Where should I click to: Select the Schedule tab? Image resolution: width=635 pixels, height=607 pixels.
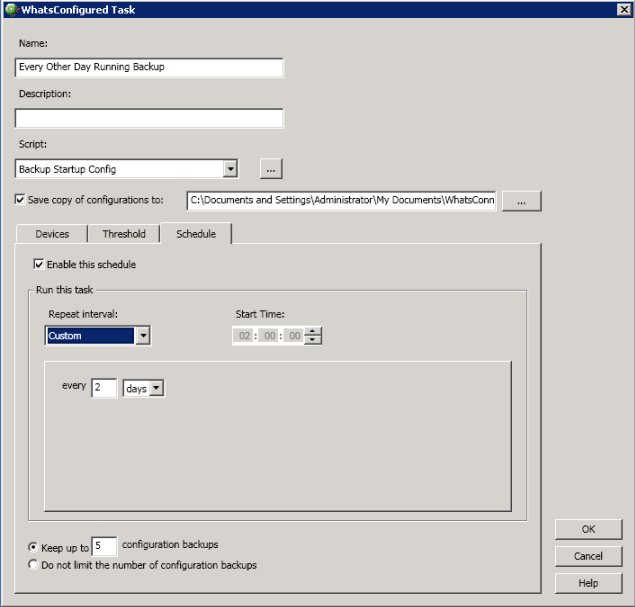tap(196, 234)
